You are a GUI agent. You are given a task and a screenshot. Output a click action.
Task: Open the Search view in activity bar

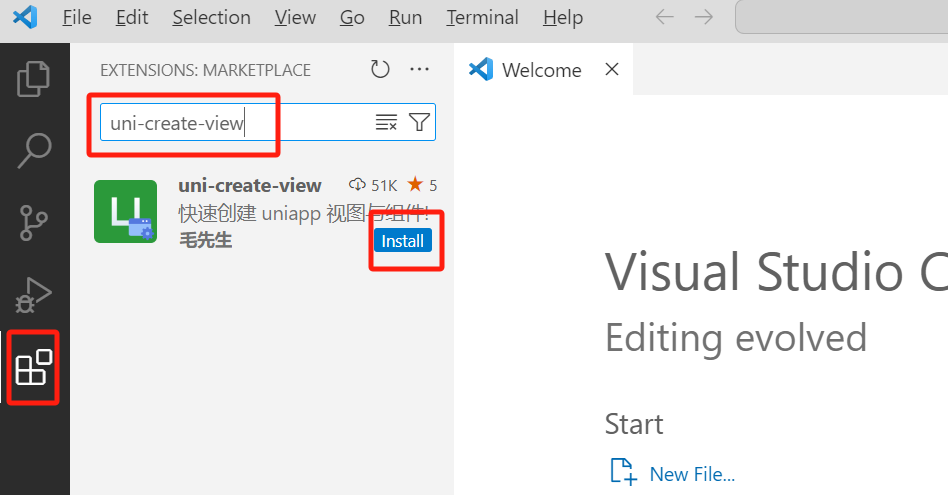click(34, 150)
